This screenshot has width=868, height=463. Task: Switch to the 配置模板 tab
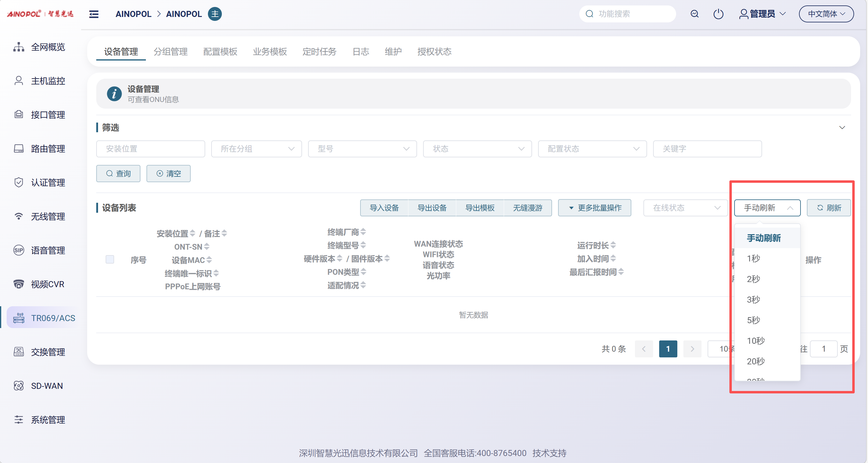(220, 51)
